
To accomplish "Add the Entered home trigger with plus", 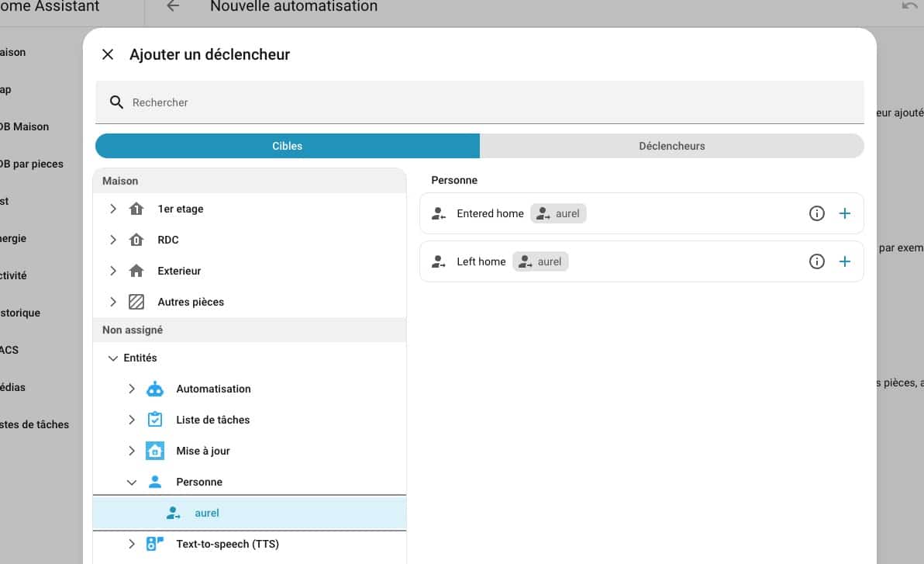I will [x=845, y=213].
